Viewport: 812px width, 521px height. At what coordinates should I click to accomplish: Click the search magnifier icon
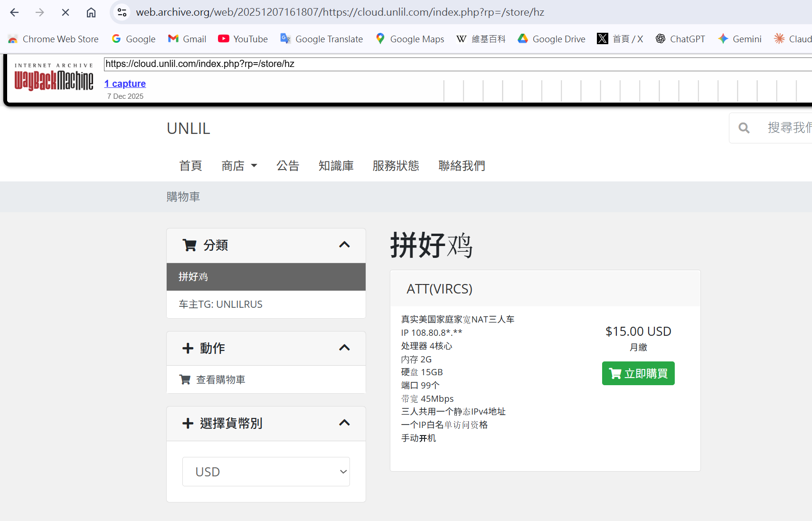pyautogui.click(x=744, y=128)
